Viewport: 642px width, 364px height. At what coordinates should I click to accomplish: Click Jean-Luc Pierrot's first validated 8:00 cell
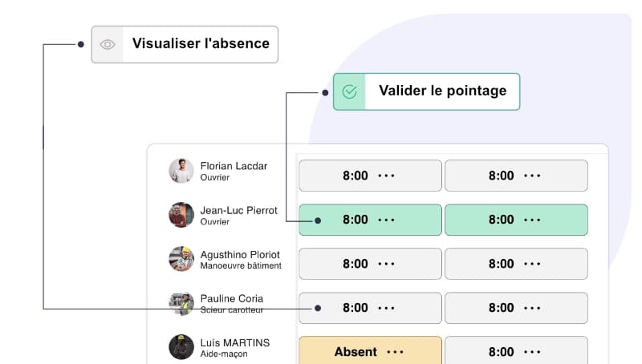pos(356,220)
